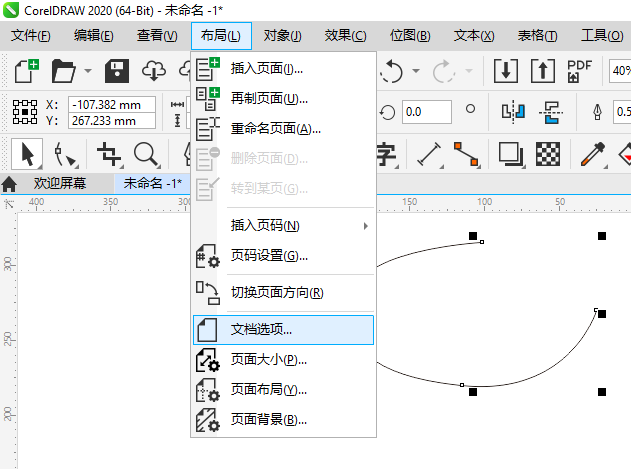This screenshot has width=631, height=469.
Task: Open the 效果(C) menu
Action: click(345, 36)
